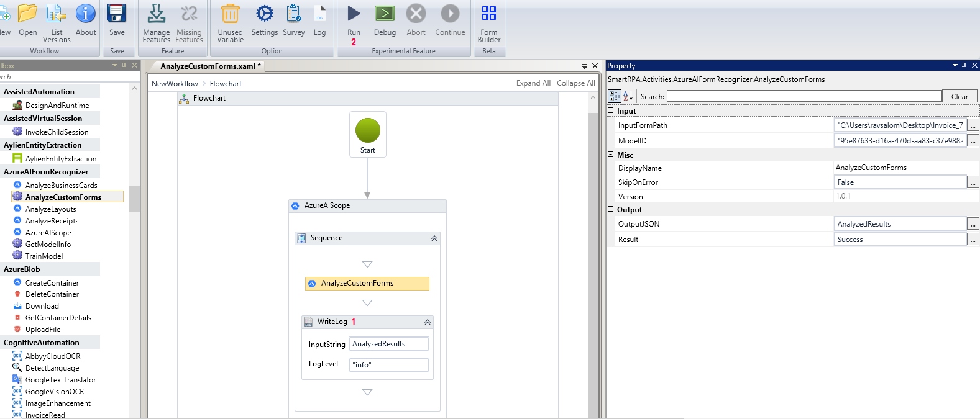
Task: Collapse the CognitiveAutomation category
Action: click(50, 343)
